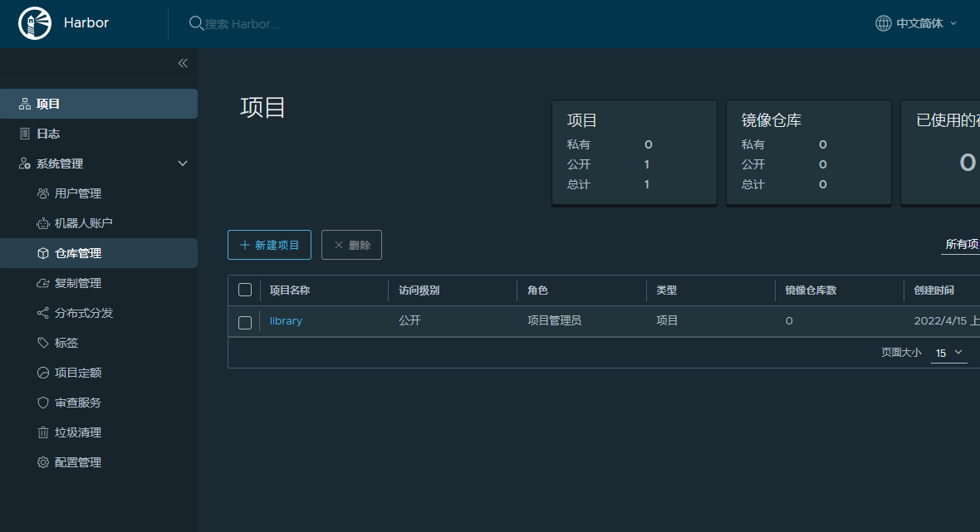Click the 镜像仓库 statistics card title
The width and height of the screenshot is (980, 532).
tap(772, 120)
